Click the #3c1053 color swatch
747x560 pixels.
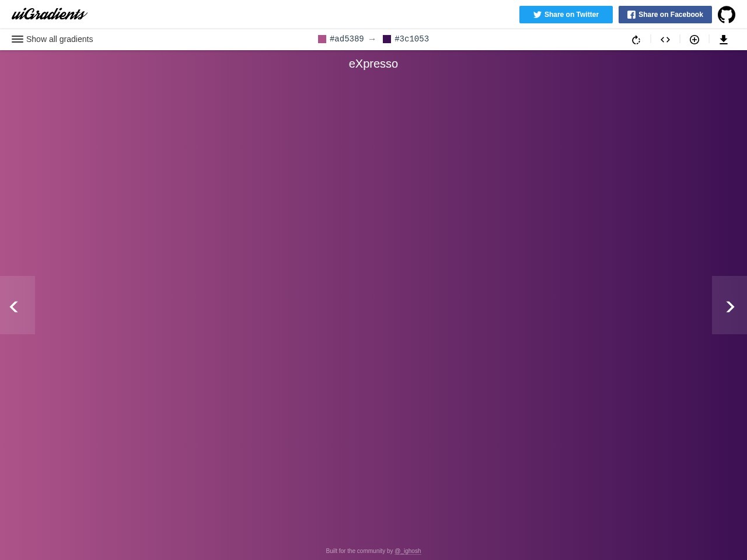click(387, 39)
